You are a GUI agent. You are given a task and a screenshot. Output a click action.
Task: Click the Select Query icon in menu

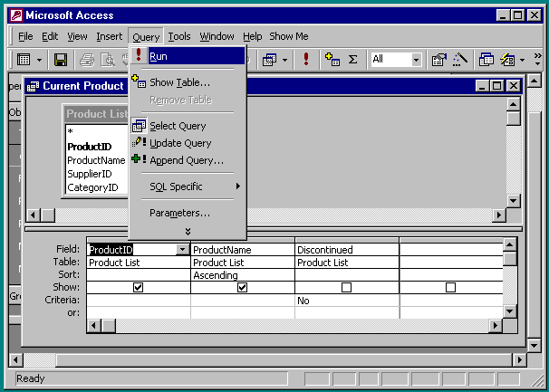coord(139,125)
